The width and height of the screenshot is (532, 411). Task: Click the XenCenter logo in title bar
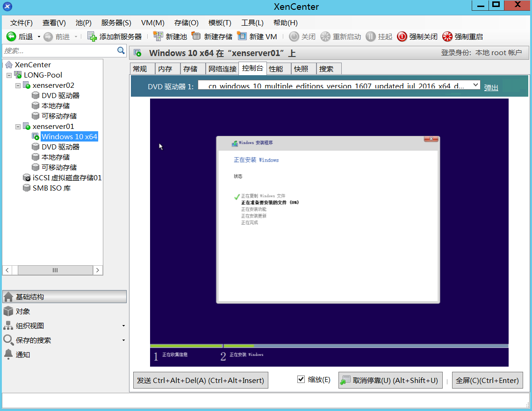(x=7, y=7)
